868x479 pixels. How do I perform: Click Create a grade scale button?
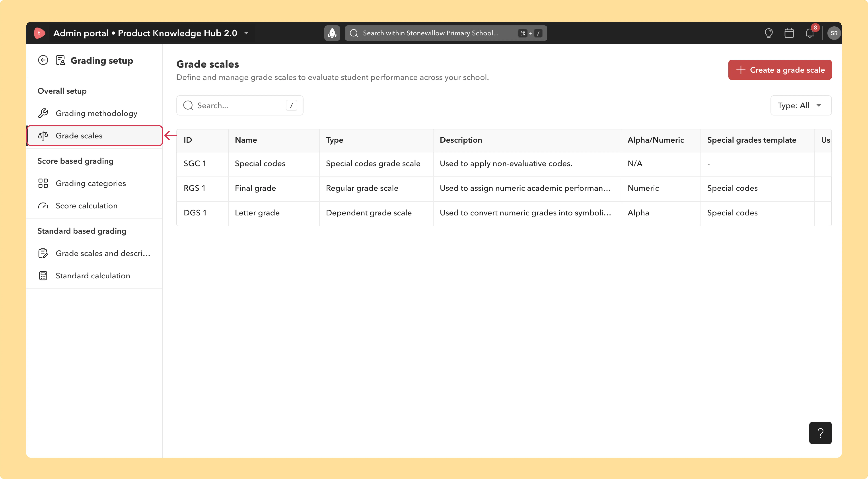(x=780, y=70)
